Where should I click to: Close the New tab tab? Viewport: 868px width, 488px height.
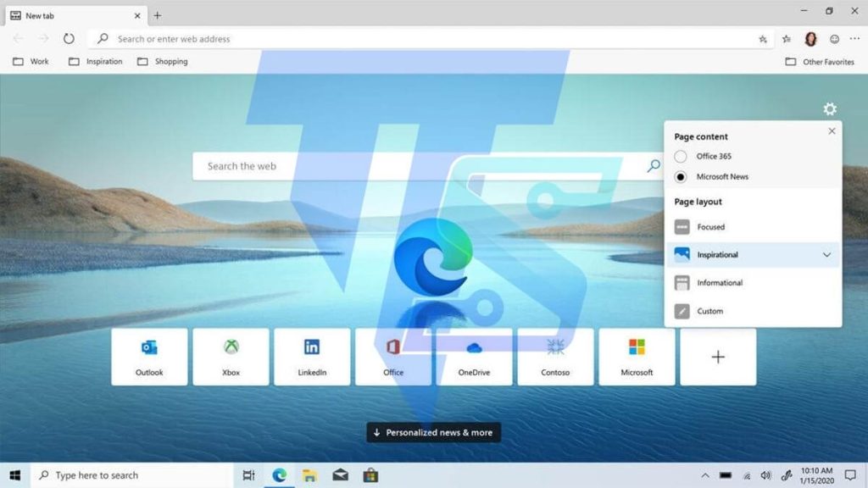(137, 15)
